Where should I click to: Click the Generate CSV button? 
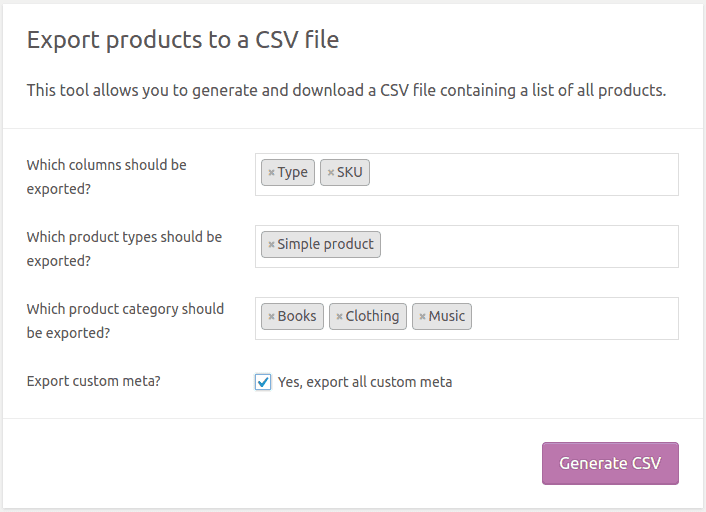point(610,463)
